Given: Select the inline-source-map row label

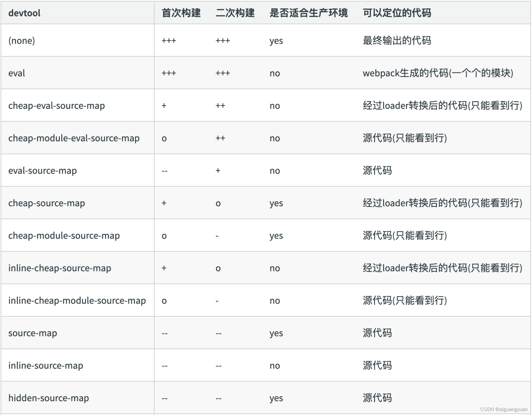Looking at the screenshot, I should [45, 365].
